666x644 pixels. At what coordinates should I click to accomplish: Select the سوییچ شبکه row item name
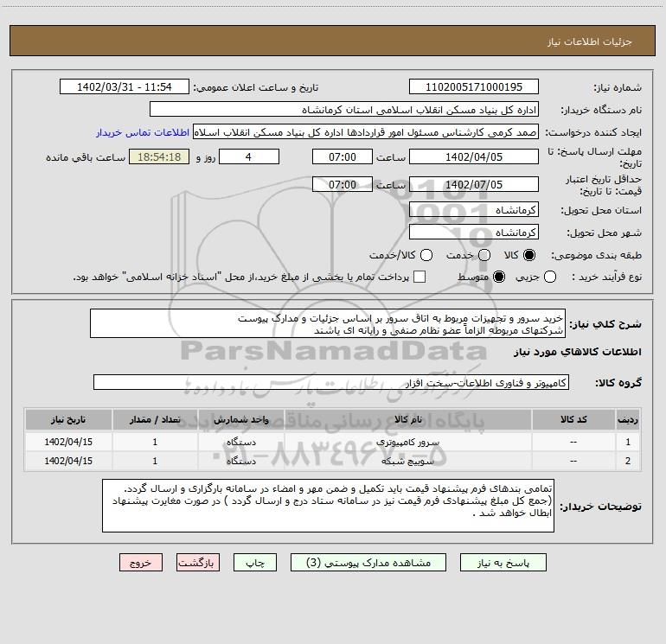click(x=407, y=461)
